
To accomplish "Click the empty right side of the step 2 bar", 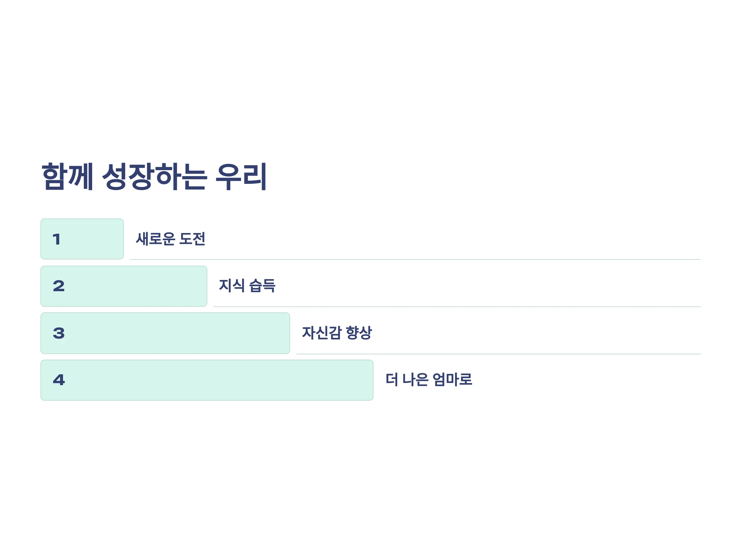I will 152,286.
